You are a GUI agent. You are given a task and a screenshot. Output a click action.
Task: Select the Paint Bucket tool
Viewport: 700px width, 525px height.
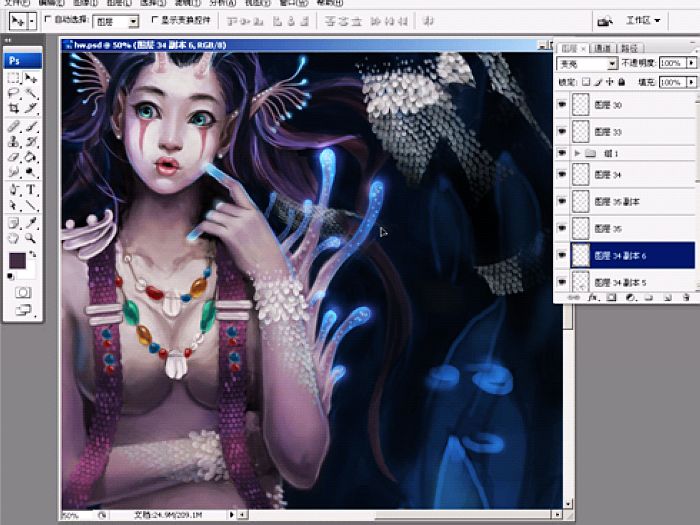click(30, 157)
